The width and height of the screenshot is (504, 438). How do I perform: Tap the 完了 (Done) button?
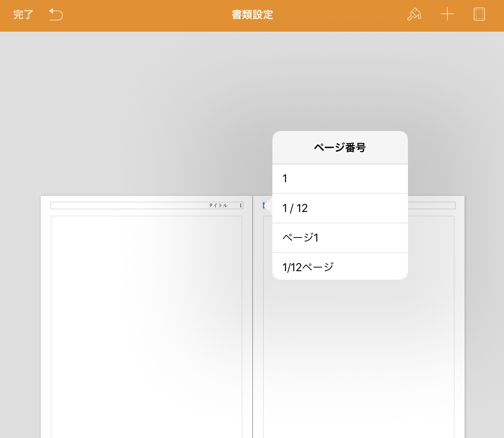click(23, 15)
